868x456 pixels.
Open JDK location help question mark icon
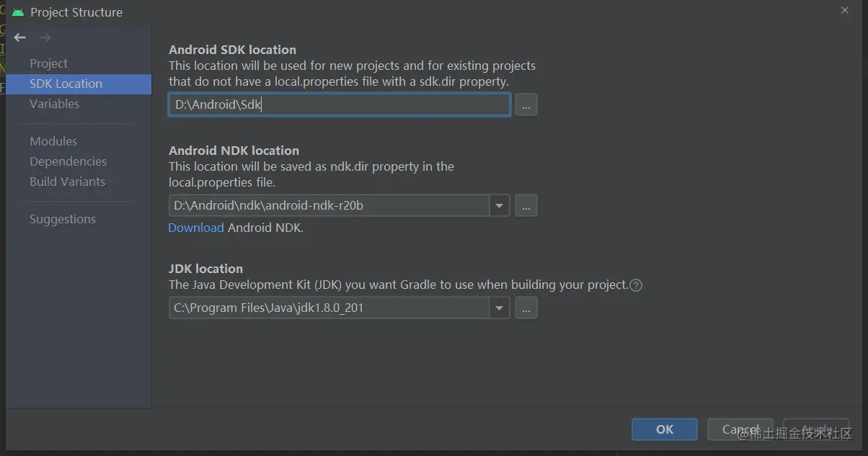tap(636, 285)
